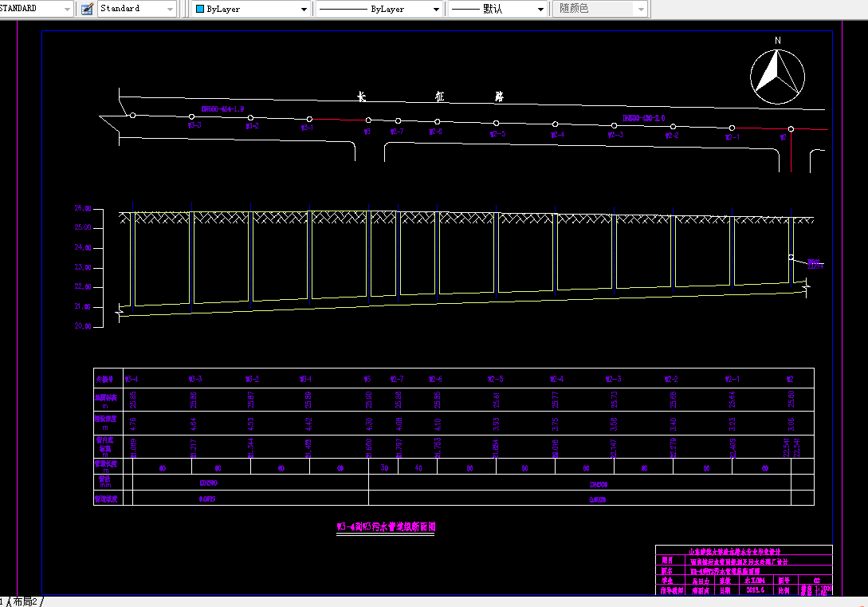
Task: Select the N letter above the compass
Action: tap(778, 41)
